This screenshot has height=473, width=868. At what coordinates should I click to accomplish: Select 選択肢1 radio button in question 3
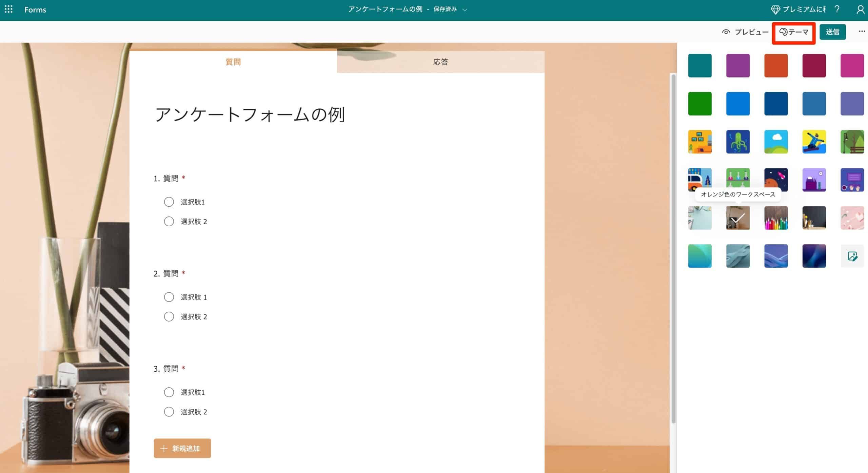tap(169, 392)
